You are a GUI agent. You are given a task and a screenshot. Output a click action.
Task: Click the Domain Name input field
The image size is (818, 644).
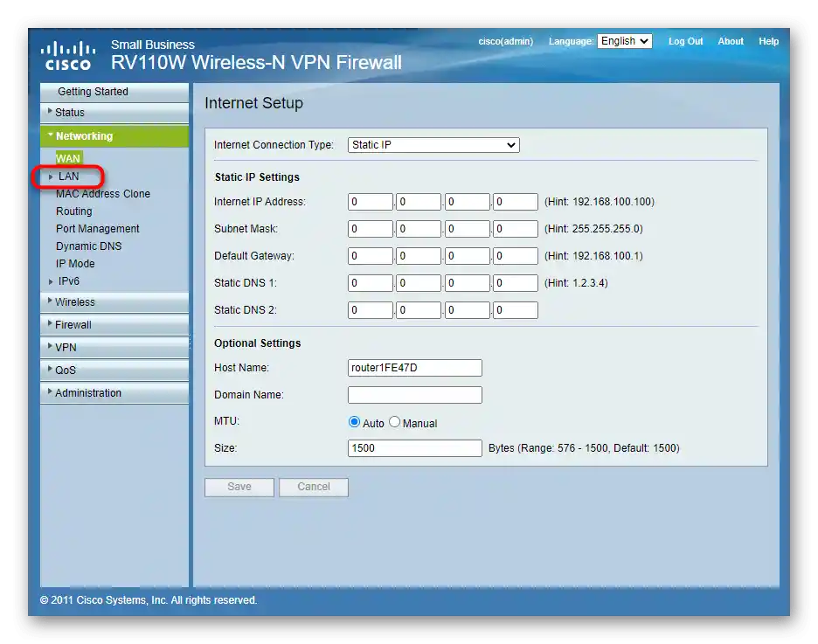415,395
